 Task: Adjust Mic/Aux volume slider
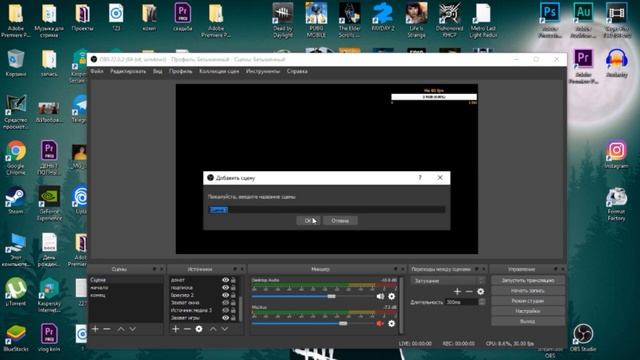coord(343,323)
